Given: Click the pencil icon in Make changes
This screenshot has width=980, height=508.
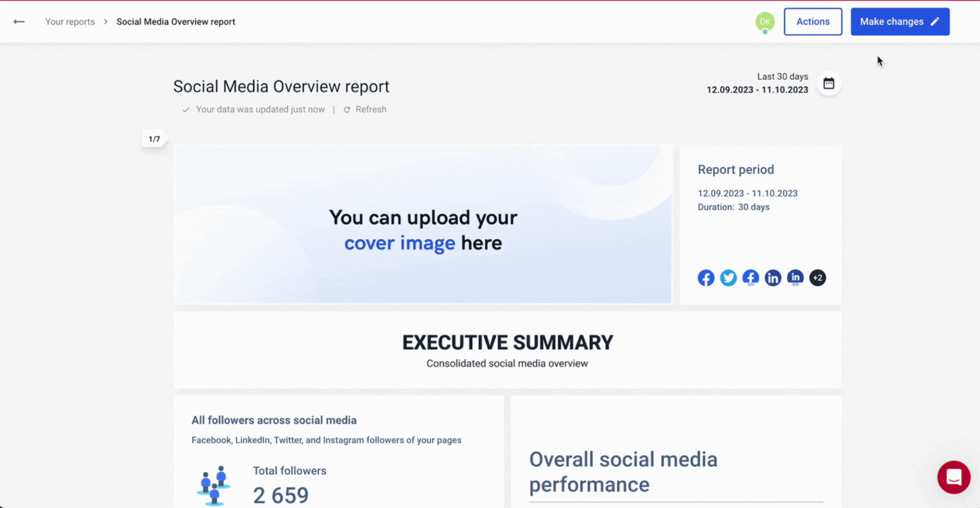Looking at the screenshot, I should (935, 22).
